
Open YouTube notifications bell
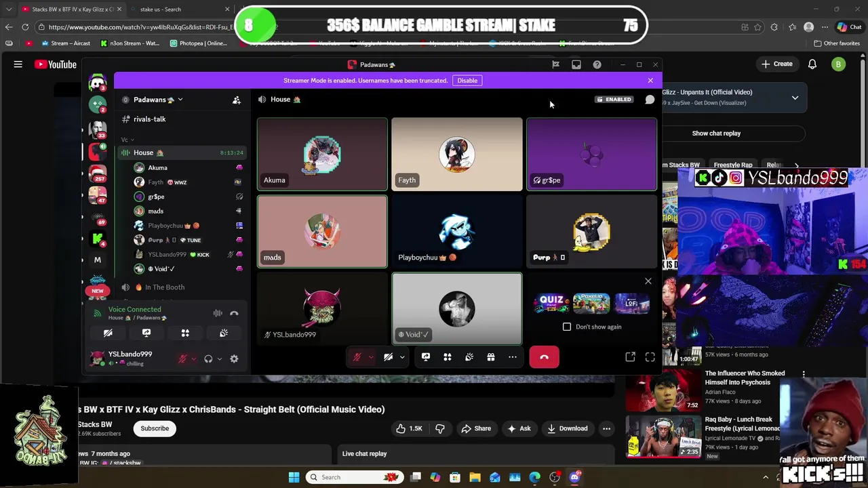(x=812, y=64)
